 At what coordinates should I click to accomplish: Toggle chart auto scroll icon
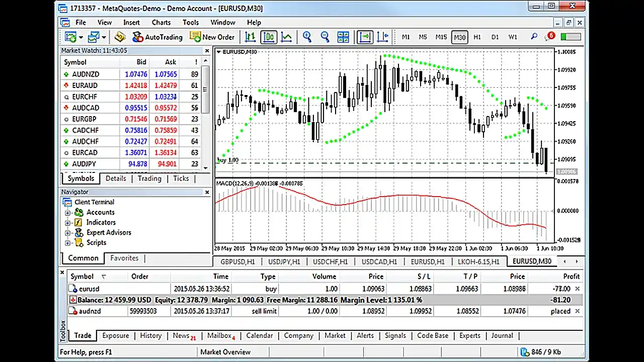(x=365, y=37)
